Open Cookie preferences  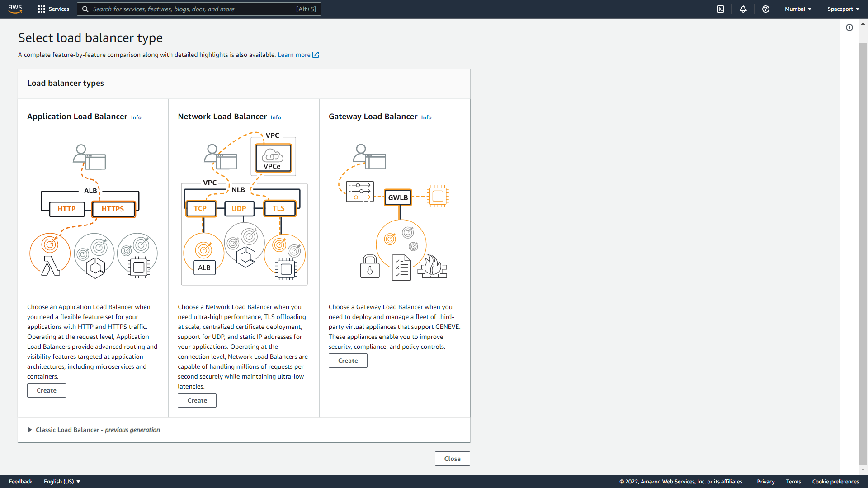click(835, 482)
